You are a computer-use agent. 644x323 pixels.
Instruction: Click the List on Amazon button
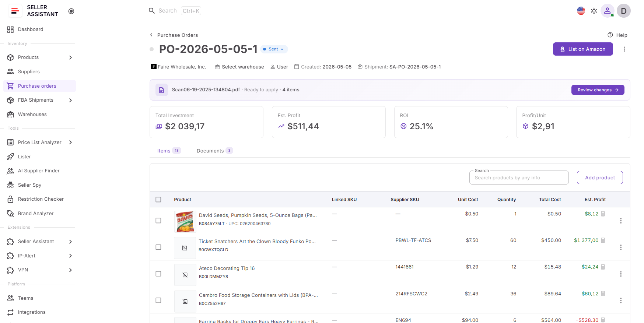[x=583, y=49]
